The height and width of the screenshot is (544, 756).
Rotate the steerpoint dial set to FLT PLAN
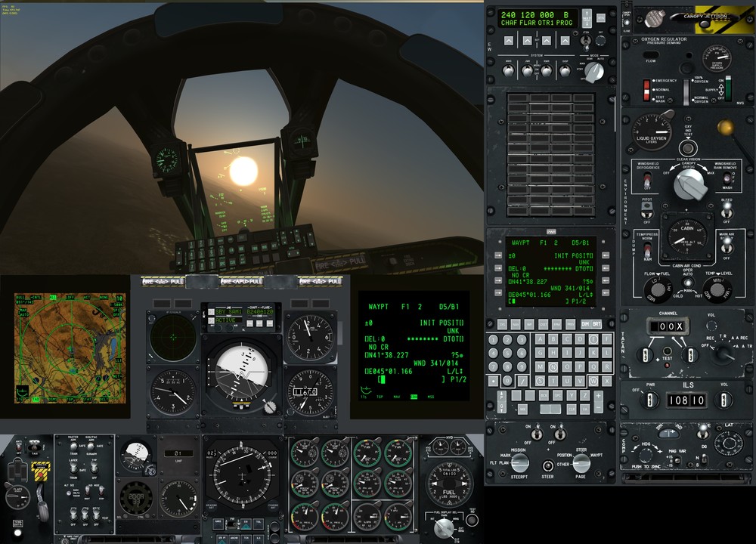pyautogui.click(x=520, y=463)
